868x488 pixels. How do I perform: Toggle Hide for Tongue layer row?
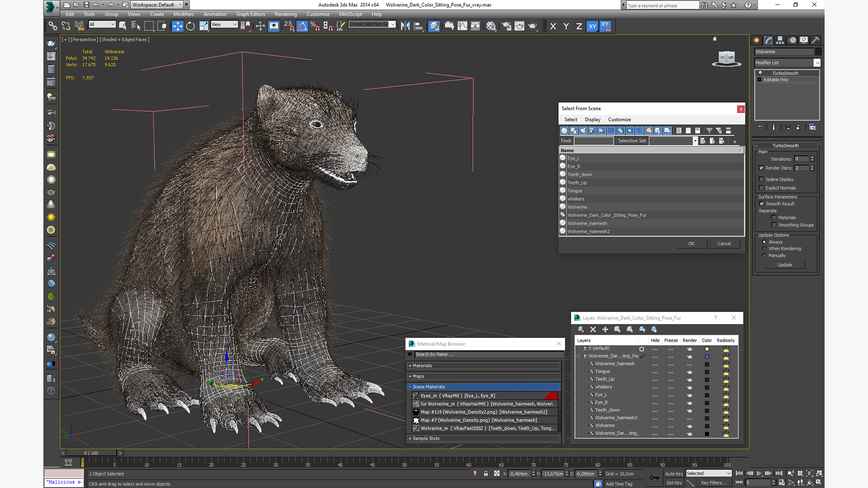(x=655, y=372)
